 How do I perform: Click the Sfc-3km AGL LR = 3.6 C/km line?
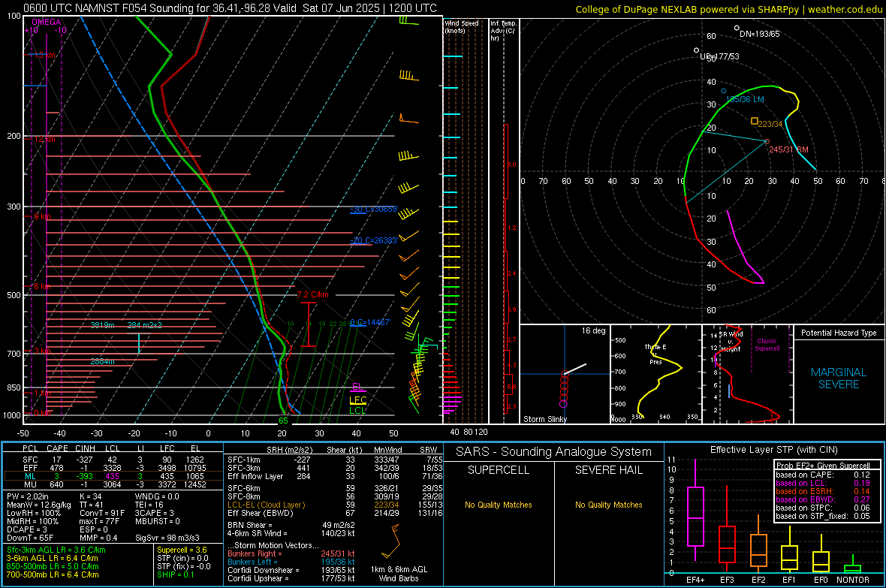(x=56, y=550)
